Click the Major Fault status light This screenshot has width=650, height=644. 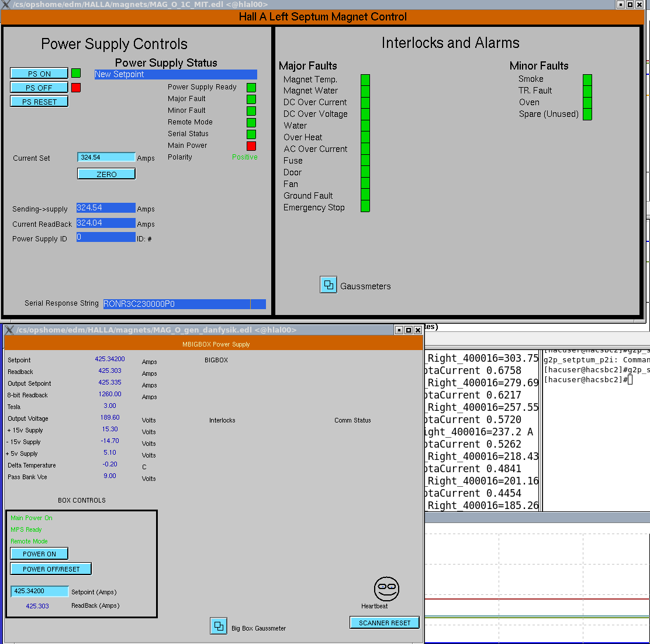[251, 99]
